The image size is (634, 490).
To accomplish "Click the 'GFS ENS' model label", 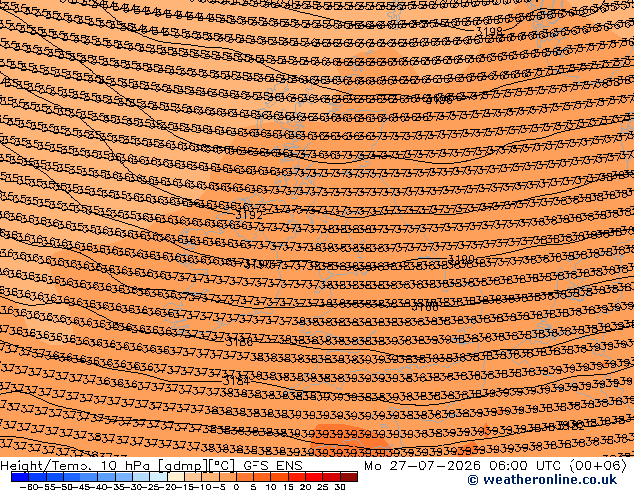I will 273,466.
